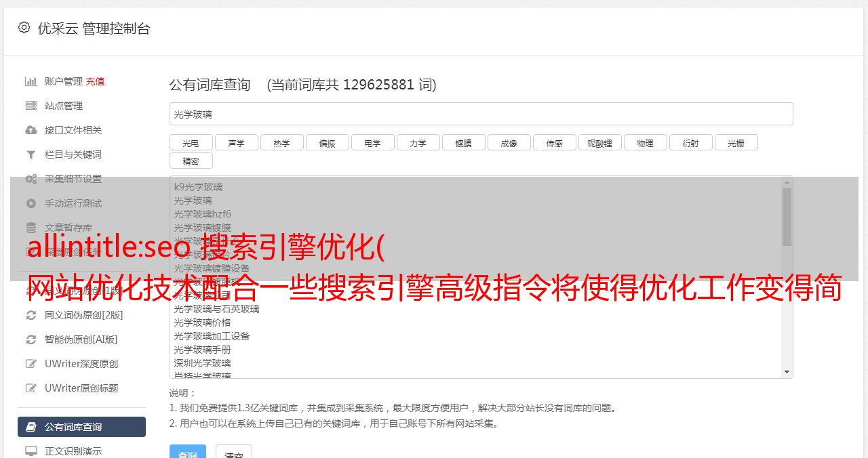Click the results list scrollbar up arrow
Screen dimensions: 868x458
click(787, 182)
